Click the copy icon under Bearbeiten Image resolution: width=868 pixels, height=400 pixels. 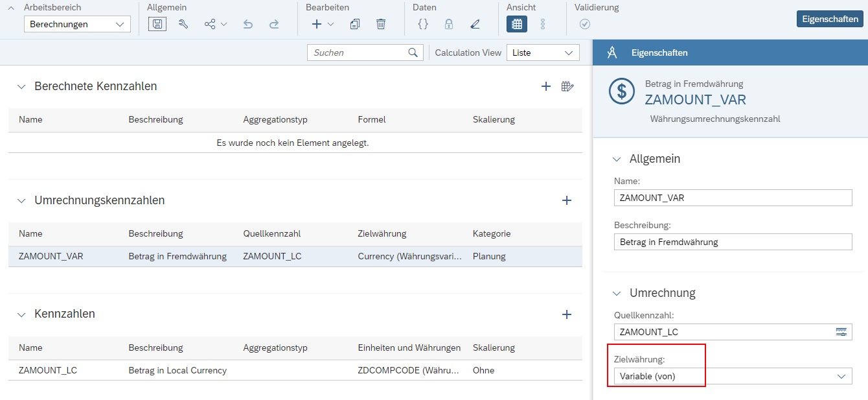(355, 24)
